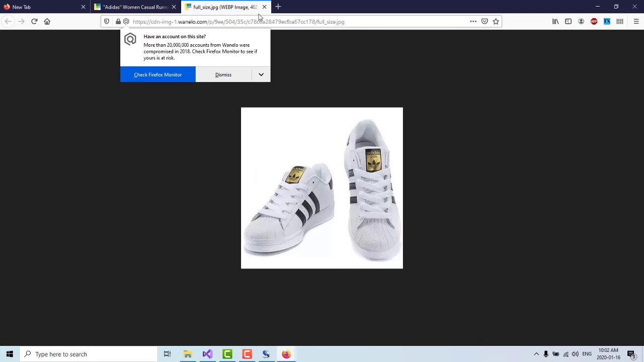The image size is (644, 362).
Task: Expand the Dismiss button dropdown arrow
Action: [261, 74]
